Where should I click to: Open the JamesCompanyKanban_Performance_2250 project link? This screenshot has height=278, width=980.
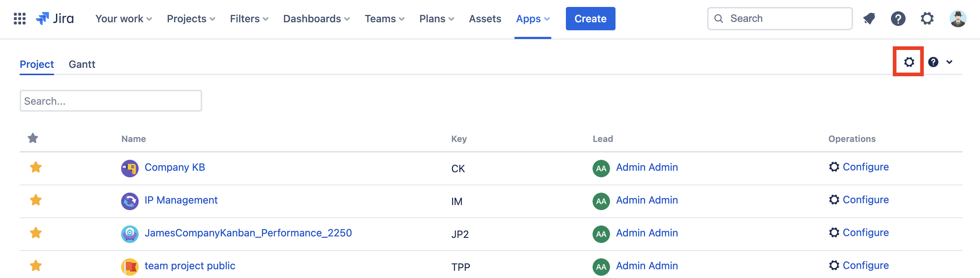click(248, 233)
